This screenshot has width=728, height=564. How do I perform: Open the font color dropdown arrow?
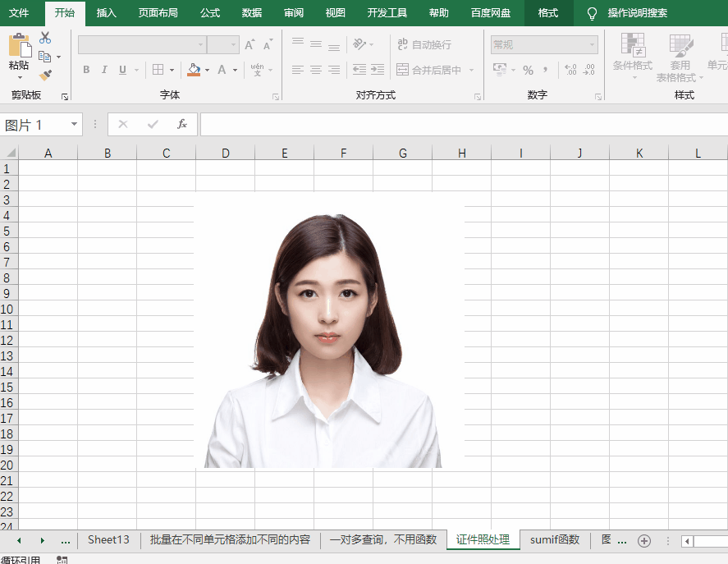[x=235, y=70]
